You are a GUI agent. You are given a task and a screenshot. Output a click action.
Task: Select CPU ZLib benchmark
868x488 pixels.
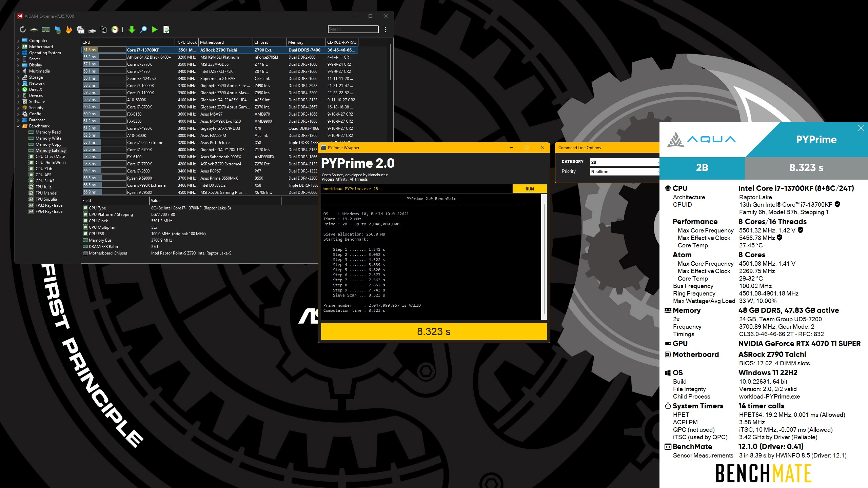[x=44, y=169]
